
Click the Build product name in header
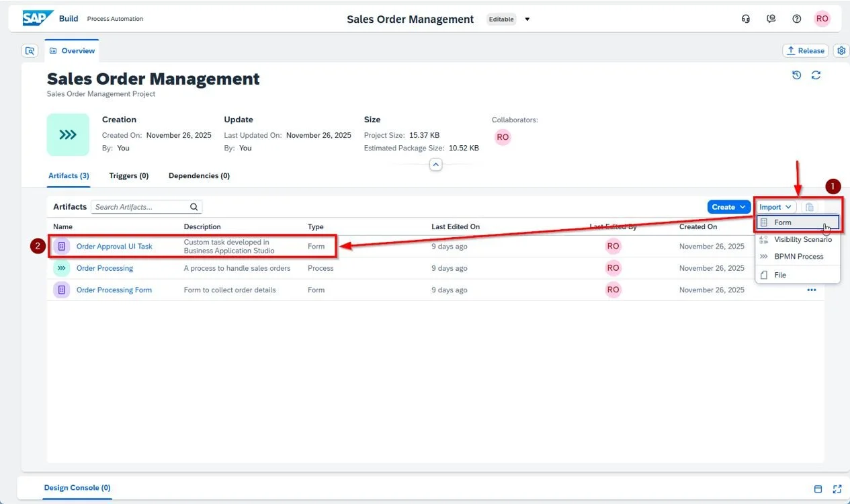point(69,19)
